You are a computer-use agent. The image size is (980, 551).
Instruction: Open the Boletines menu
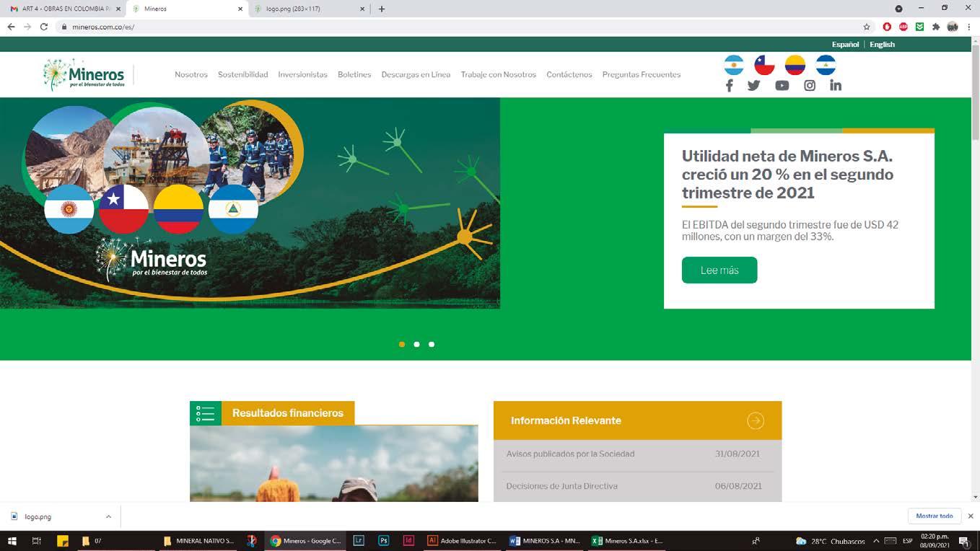354,74
